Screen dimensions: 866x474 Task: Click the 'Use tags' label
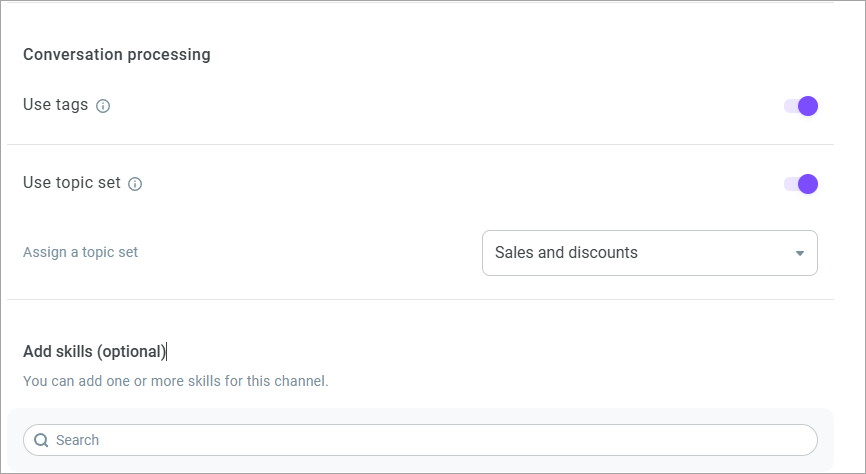click(x=55, y=104)
